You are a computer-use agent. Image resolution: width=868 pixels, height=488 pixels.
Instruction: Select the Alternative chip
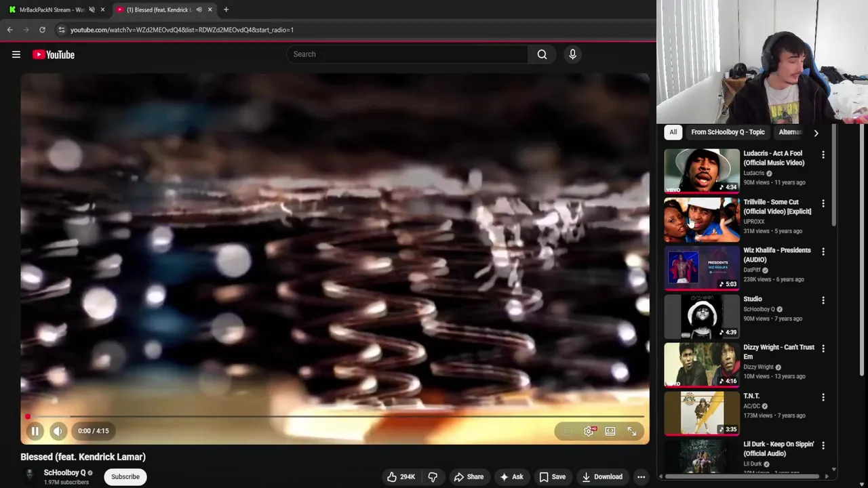pos(791,132)
